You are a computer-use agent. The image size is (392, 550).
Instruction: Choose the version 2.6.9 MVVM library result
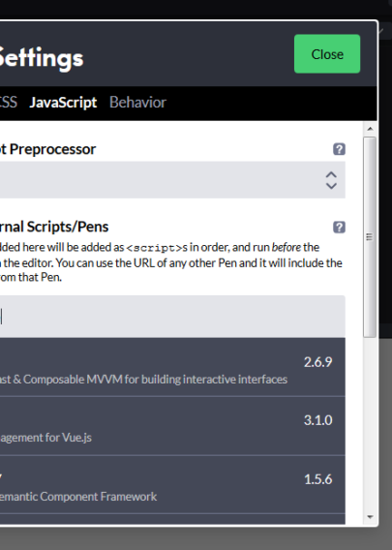tap(172, 367)
